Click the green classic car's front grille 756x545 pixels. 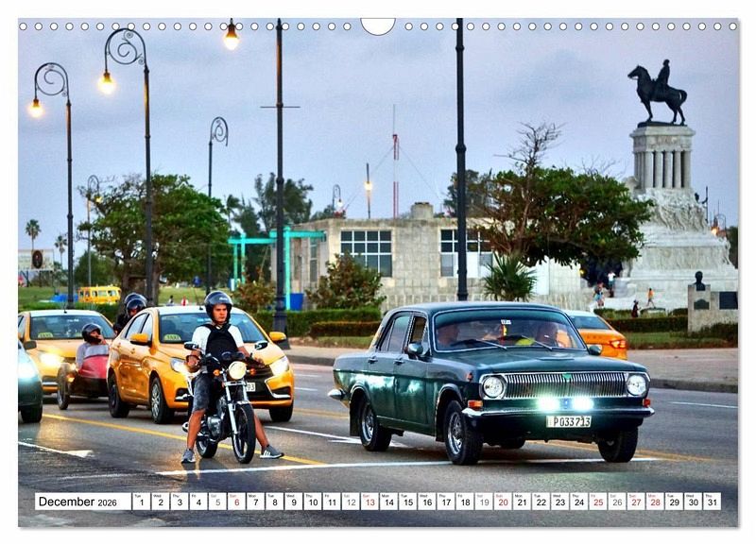(x=564, y=384)
